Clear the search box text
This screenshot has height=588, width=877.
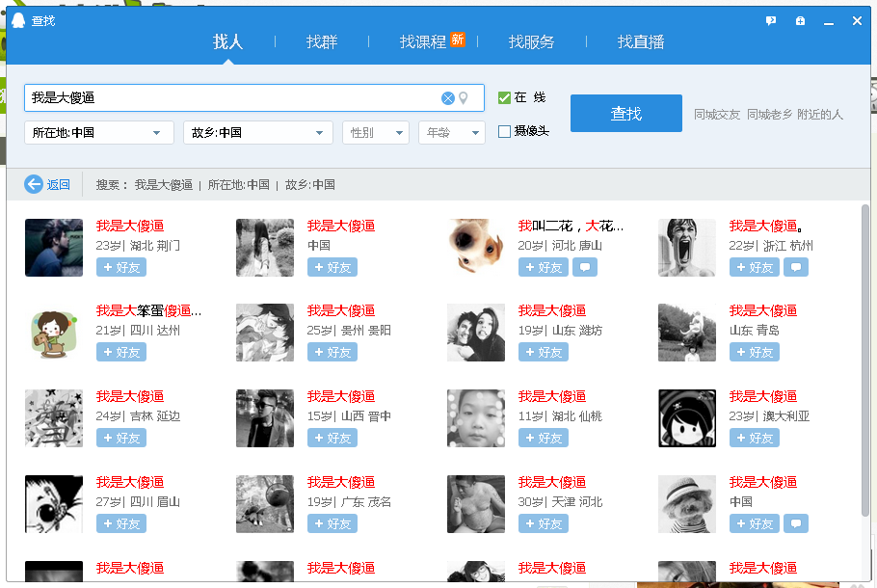447,98
